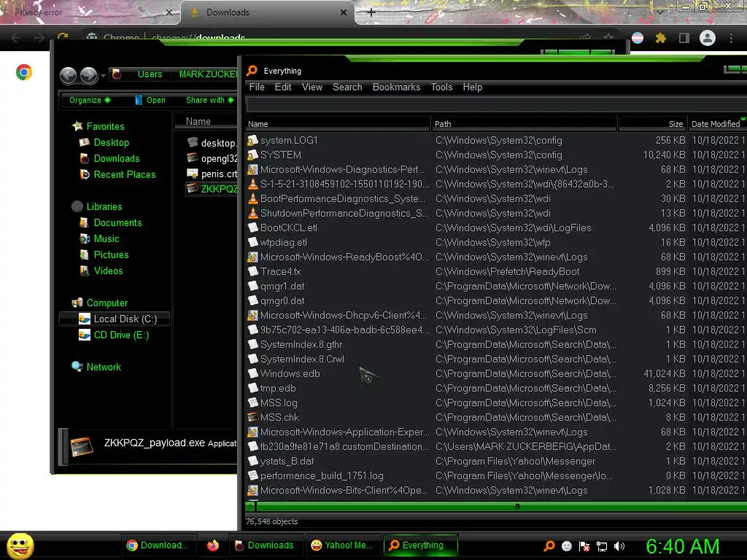Select the SYSTEM file icon in results
747x560 pixels.
click(252, 155)
